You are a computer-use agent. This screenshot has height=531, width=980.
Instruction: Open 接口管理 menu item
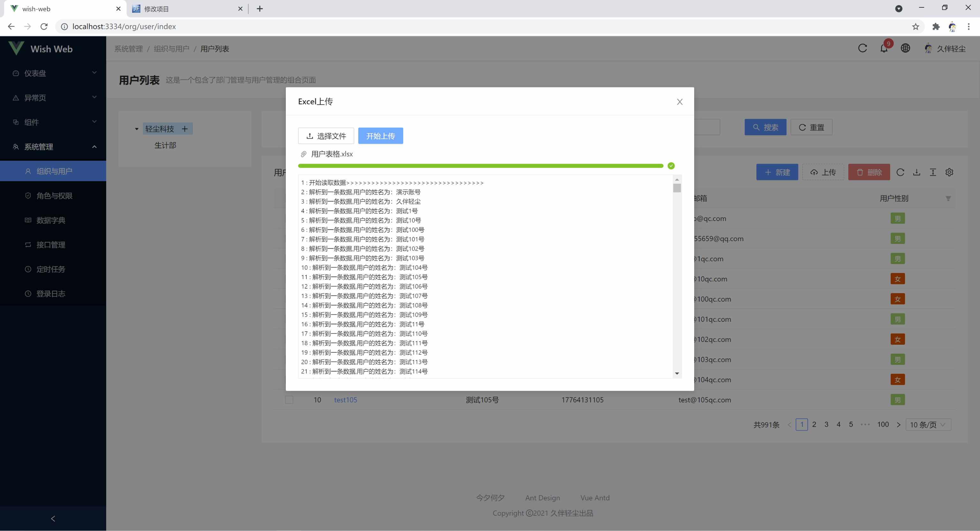tap(53, 245)
